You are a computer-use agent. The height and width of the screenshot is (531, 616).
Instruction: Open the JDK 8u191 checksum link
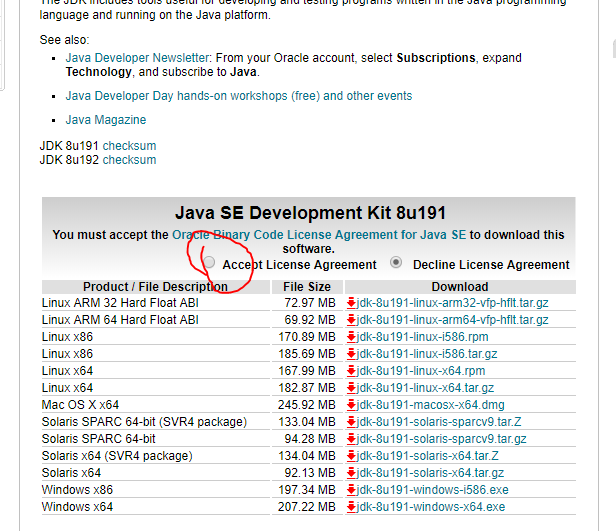point(129,146)
